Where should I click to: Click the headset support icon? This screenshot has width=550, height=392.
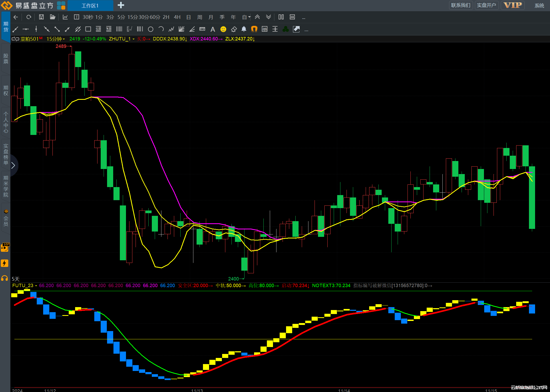tap(5, 278)
